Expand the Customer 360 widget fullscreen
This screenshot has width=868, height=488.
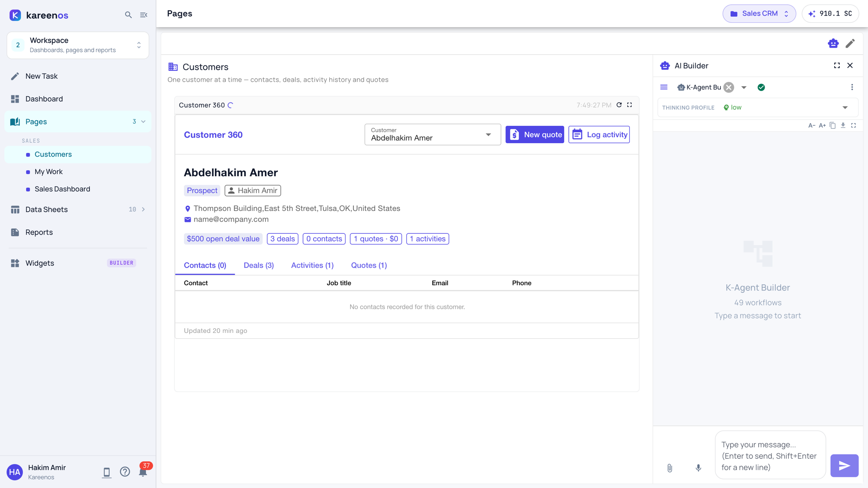coord(630,105)
